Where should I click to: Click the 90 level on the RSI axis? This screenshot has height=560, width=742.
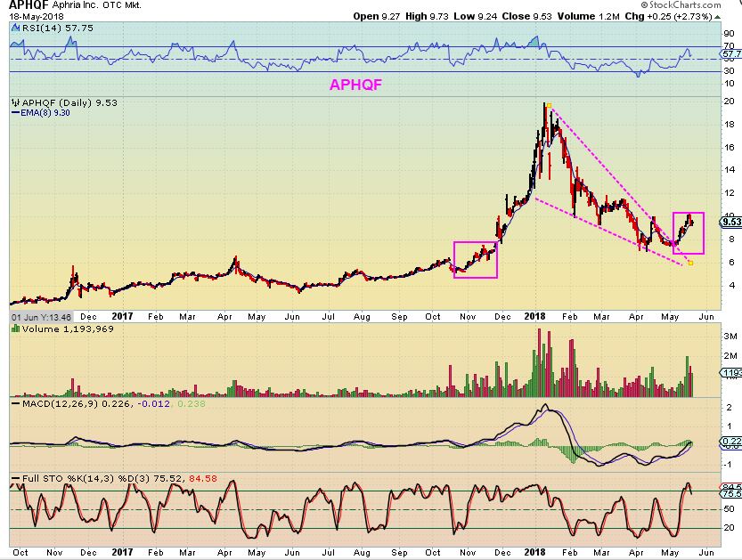click(729, 34)
